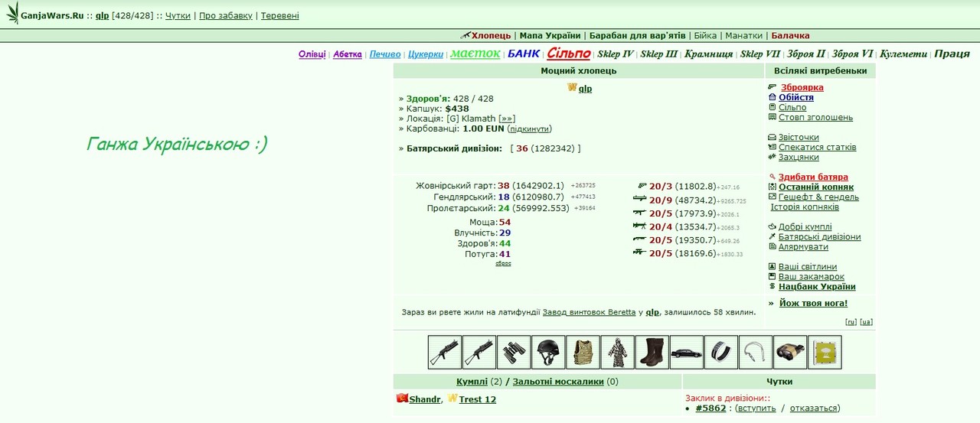Click the weapon skill icon beside 20/9
This screenshot has width=980, height=423.
coord(640,200)
